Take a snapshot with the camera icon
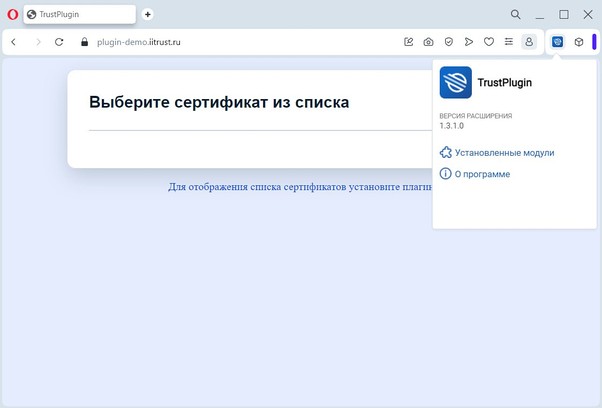This screenshot has width=602, height=408. point(428,42)
